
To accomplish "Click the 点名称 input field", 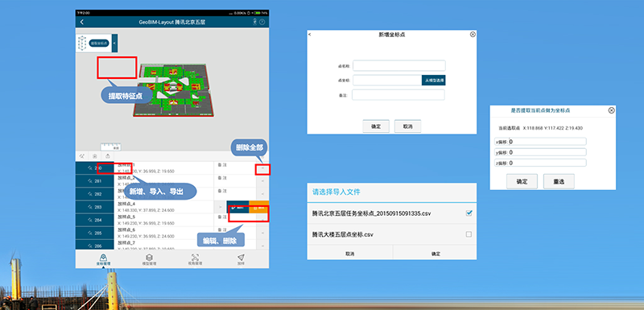I will 399,66.
